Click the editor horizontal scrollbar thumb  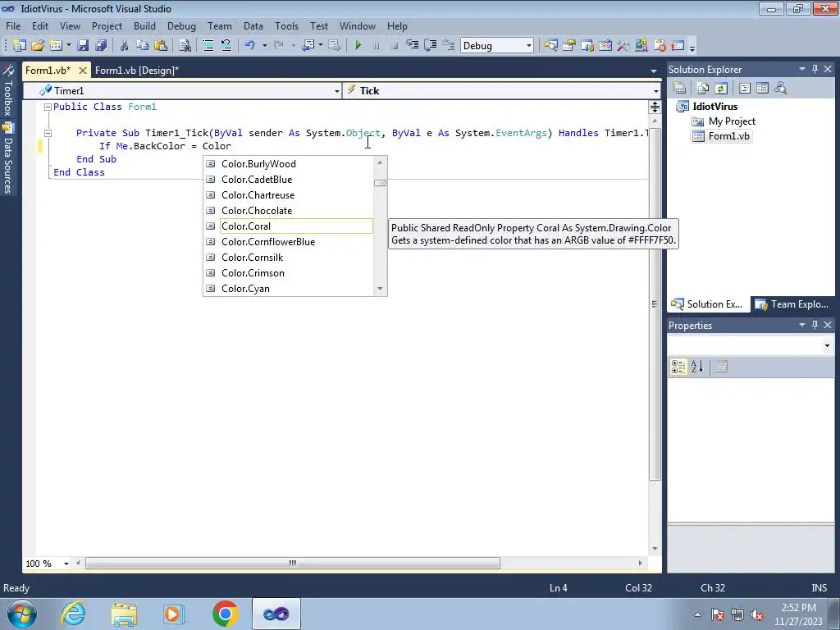[293, 563]
